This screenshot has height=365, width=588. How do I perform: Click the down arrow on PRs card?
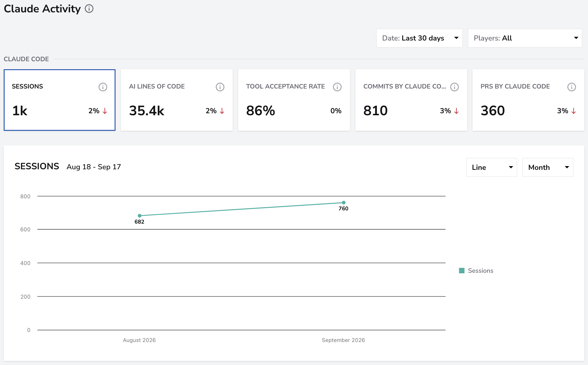(574, 111)
